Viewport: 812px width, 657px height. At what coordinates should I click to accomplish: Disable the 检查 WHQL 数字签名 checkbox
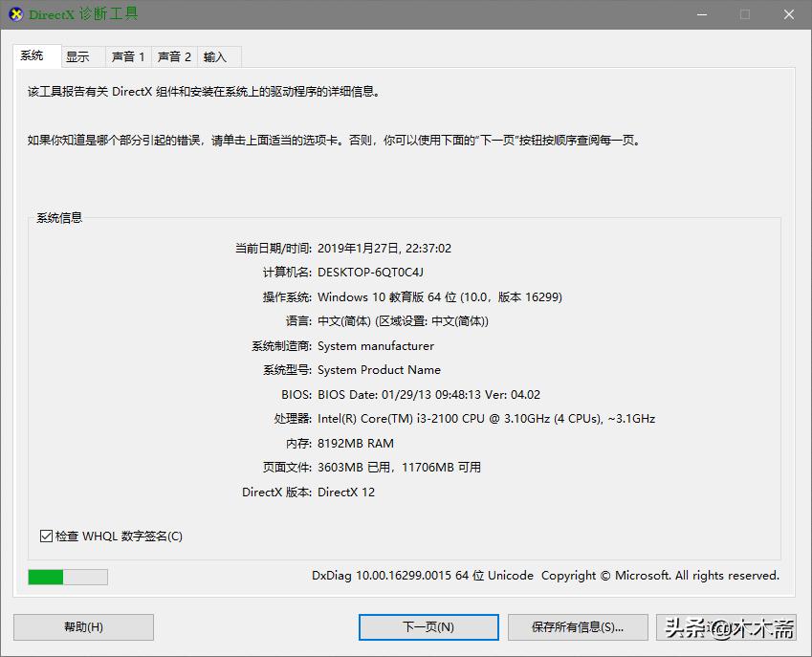pos(47,537)
